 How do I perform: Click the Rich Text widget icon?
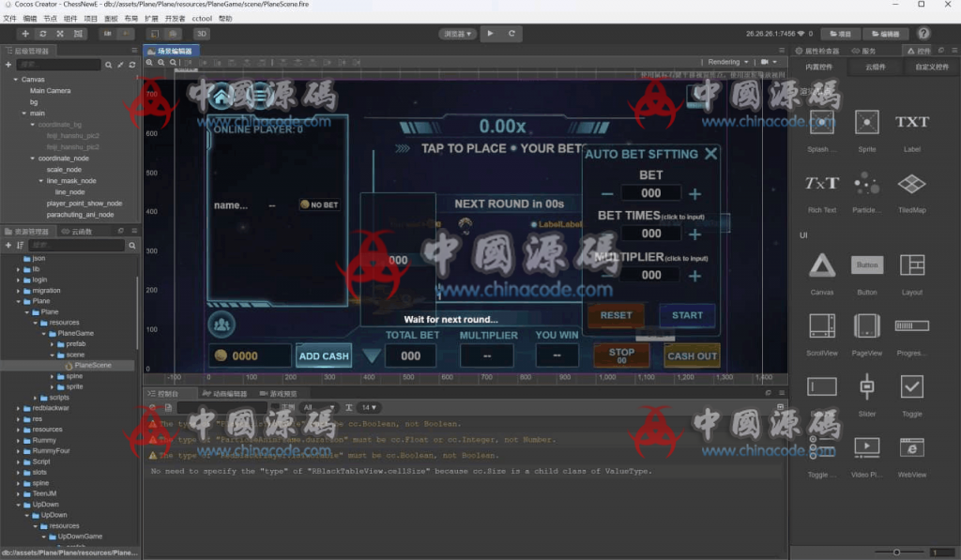(822, 184)
